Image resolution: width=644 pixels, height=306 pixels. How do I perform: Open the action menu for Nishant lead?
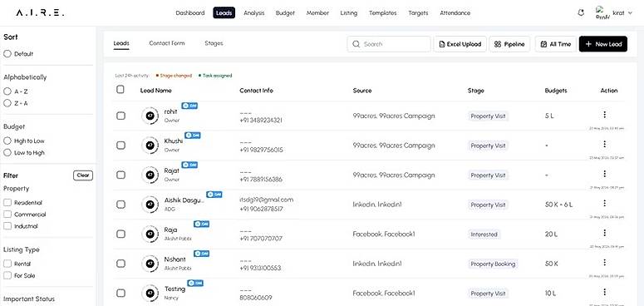[605, 263]
